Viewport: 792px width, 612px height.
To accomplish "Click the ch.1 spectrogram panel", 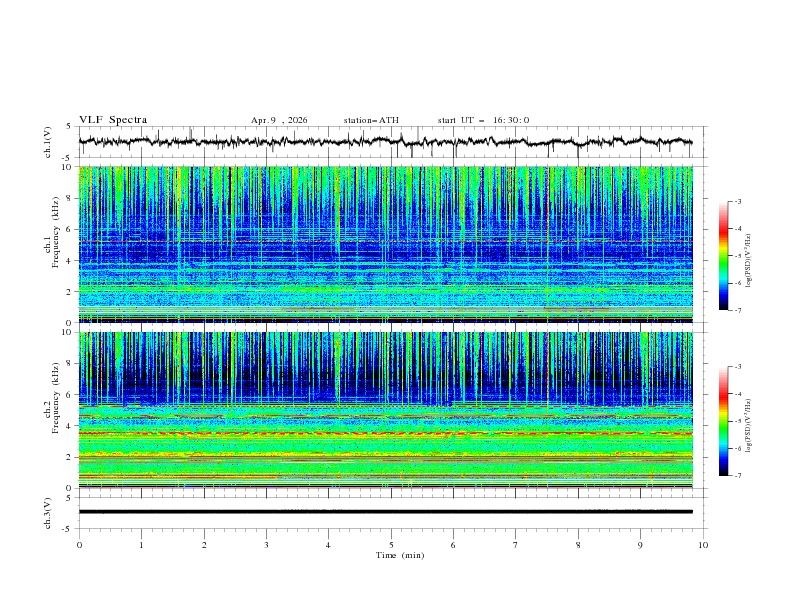I will pyautogui.click(x=386, y=244).
